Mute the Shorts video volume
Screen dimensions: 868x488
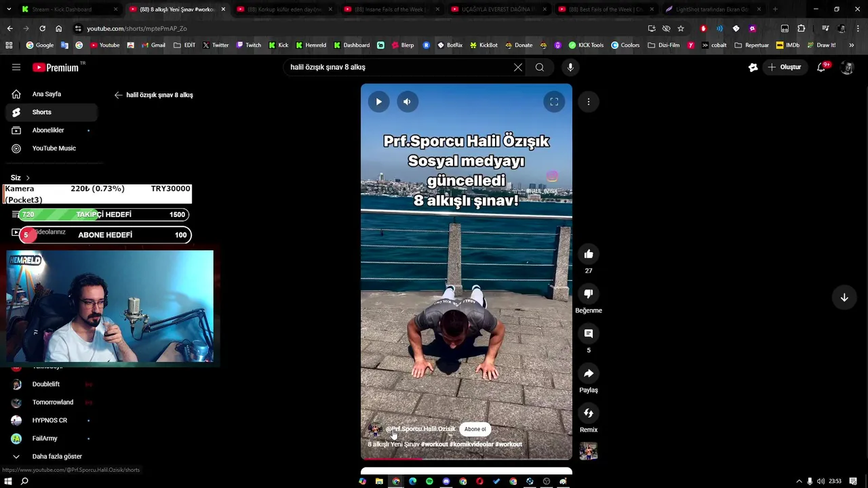point(407,102)
